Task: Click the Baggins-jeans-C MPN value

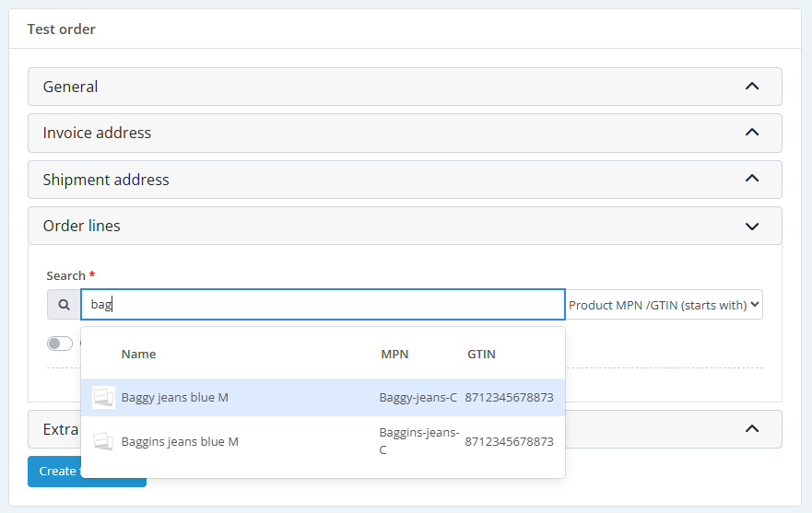Action: tap(419, 441)
